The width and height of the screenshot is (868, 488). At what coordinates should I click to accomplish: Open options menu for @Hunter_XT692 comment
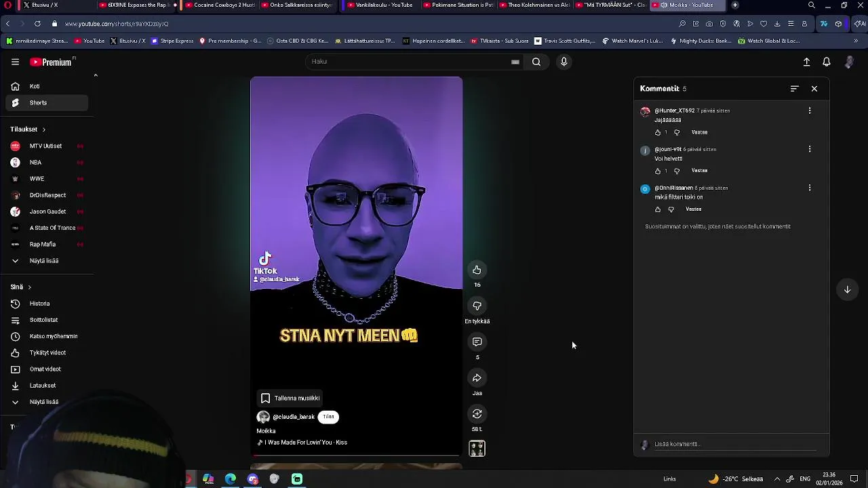click(x=810, y=110)
